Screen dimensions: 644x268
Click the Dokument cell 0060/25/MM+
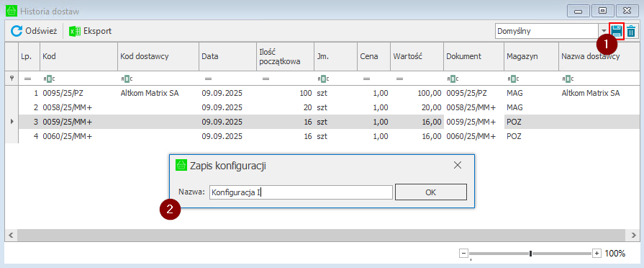coord(473,136)
